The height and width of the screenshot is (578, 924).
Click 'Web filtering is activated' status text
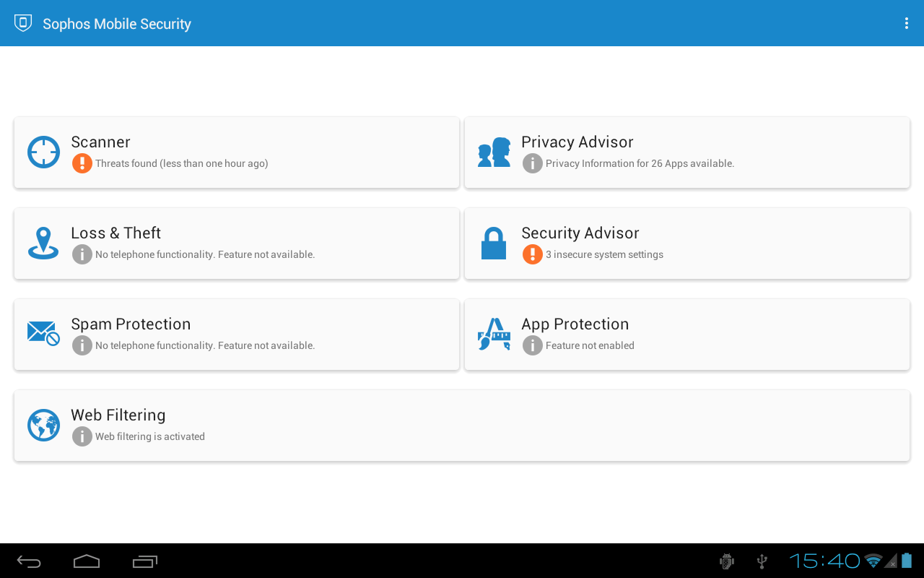150,437
